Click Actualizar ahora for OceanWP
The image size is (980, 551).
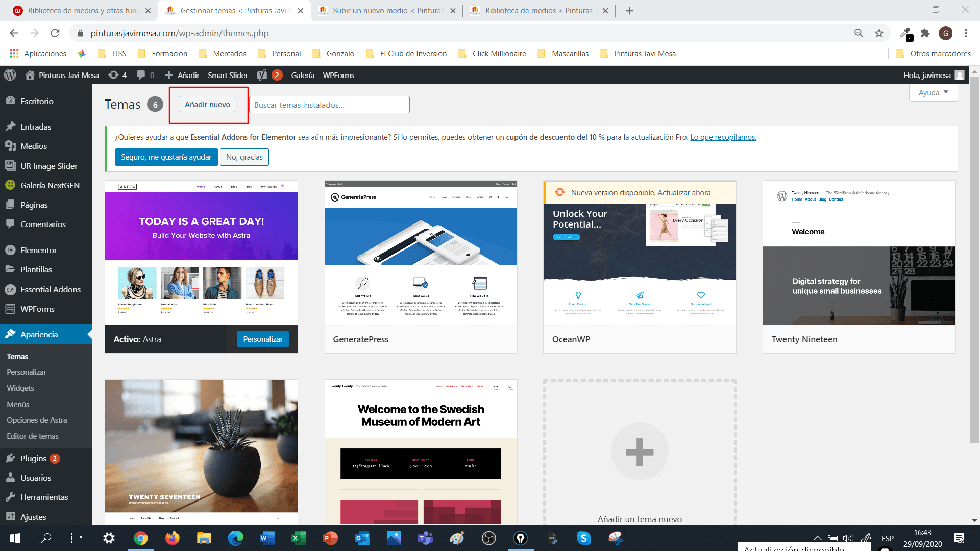(x=684, y=192)
